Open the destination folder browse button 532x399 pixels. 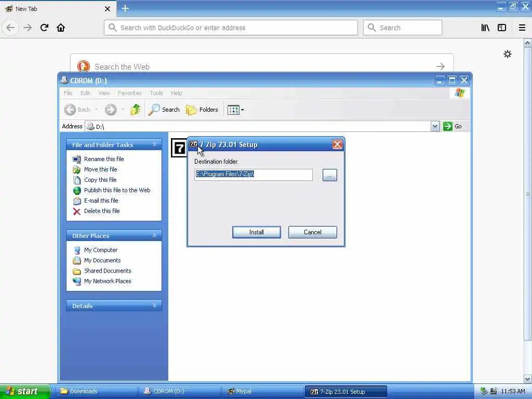329,175
